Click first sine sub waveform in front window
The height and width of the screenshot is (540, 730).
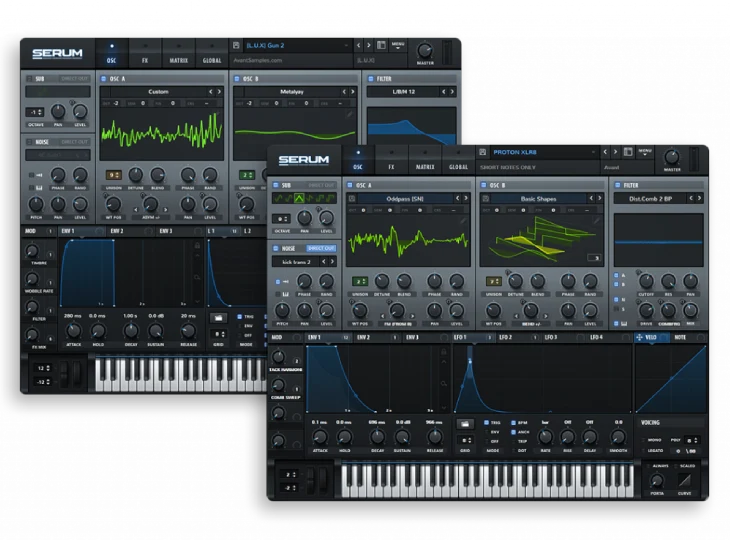pyautogui.click(x=278, y=198)
